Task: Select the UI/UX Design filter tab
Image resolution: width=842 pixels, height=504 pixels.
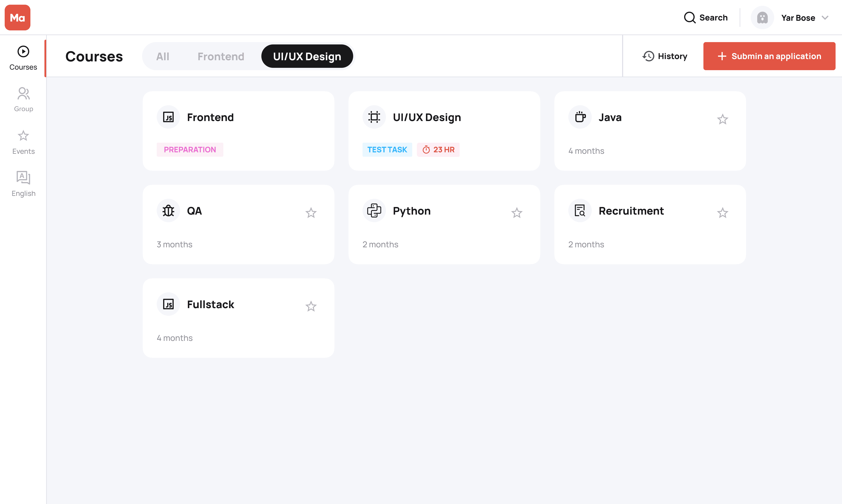Action: click(307, 56)
